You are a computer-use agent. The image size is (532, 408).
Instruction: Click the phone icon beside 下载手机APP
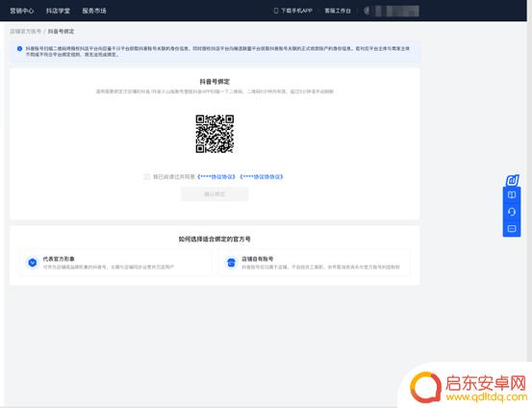[276, 11]
